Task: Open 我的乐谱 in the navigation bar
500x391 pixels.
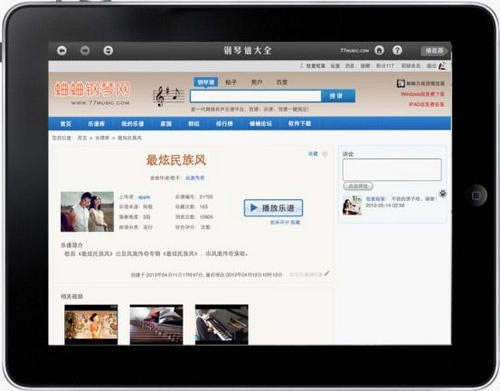Action: pos(132,124)
